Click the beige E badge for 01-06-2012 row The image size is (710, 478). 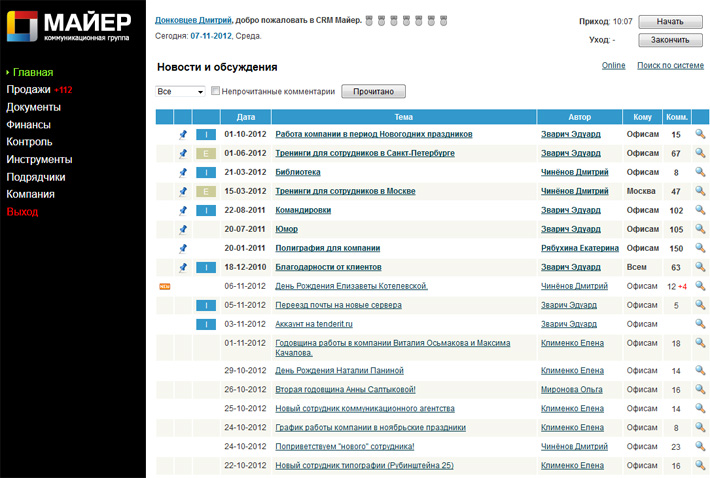pos(205,153)
